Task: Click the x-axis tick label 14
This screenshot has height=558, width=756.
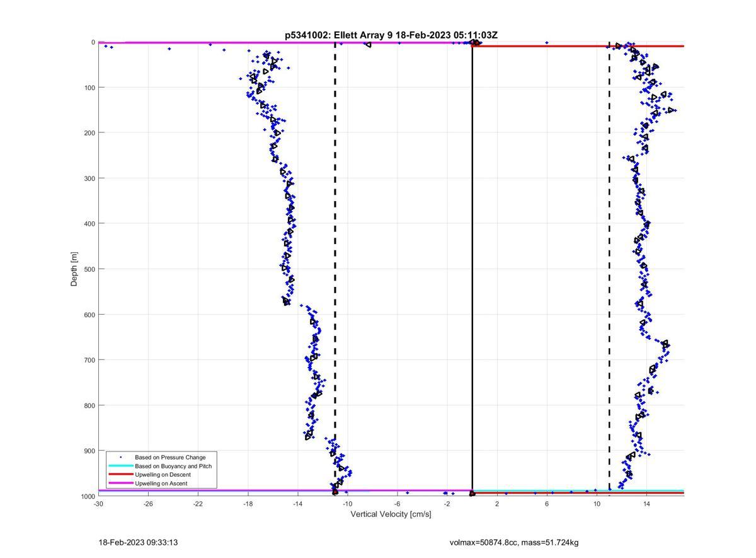Action: click(646, 504)
